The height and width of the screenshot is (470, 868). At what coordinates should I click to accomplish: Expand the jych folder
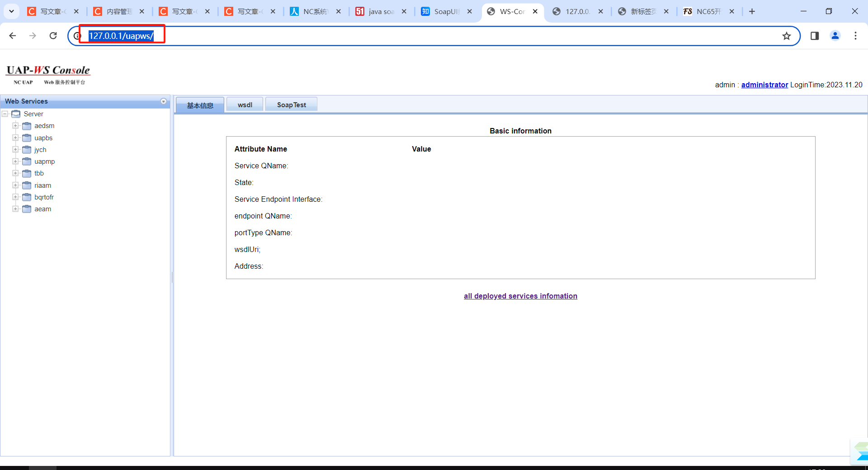click(x=15, y=150)
